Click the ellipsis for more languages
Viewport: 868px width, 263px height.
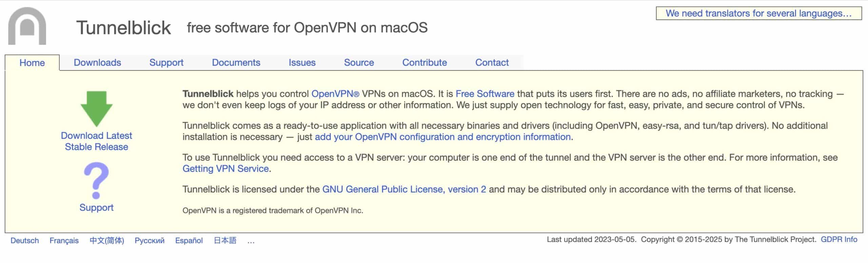(251, 242)
